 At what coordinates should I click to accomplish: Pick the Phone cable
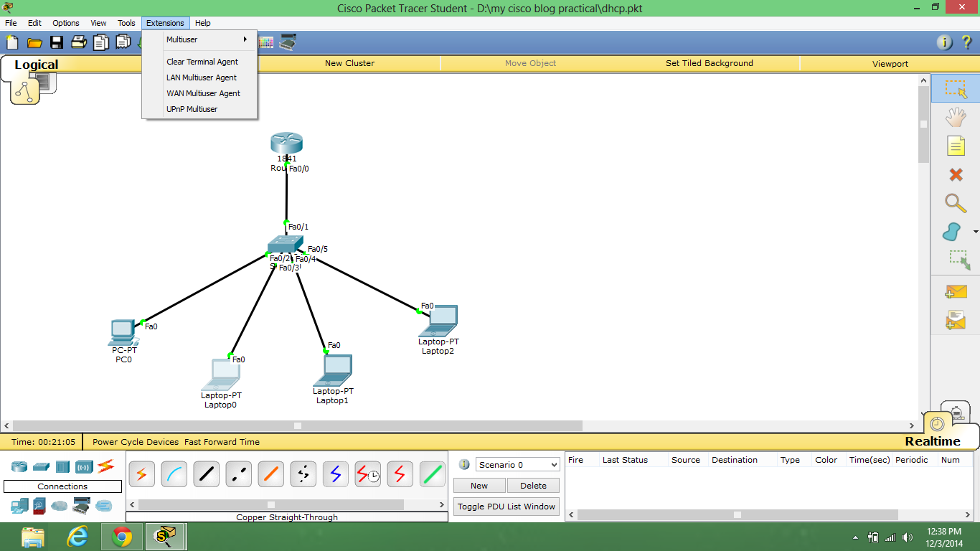pos(303,474)
